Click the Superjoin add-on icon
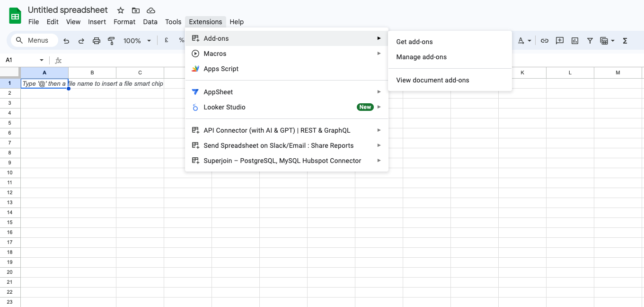644x307 pixels. point(195,161)
